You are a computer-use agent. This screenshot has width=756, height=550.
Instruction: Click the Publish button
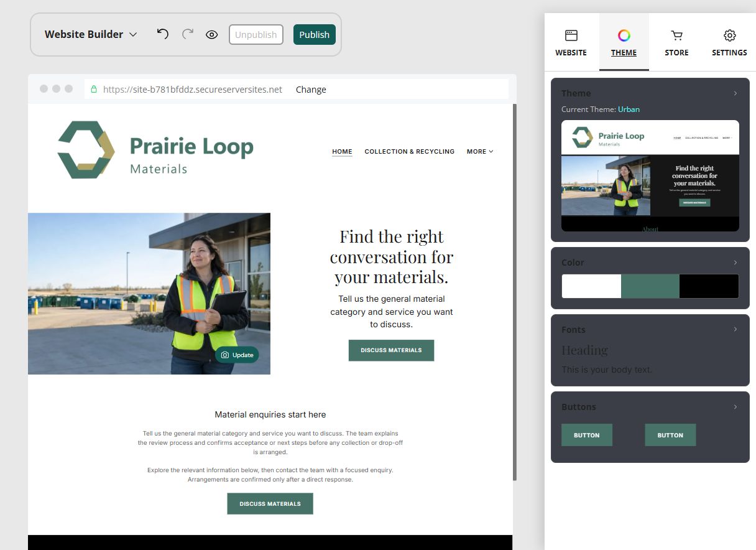[x=315, y=35]
